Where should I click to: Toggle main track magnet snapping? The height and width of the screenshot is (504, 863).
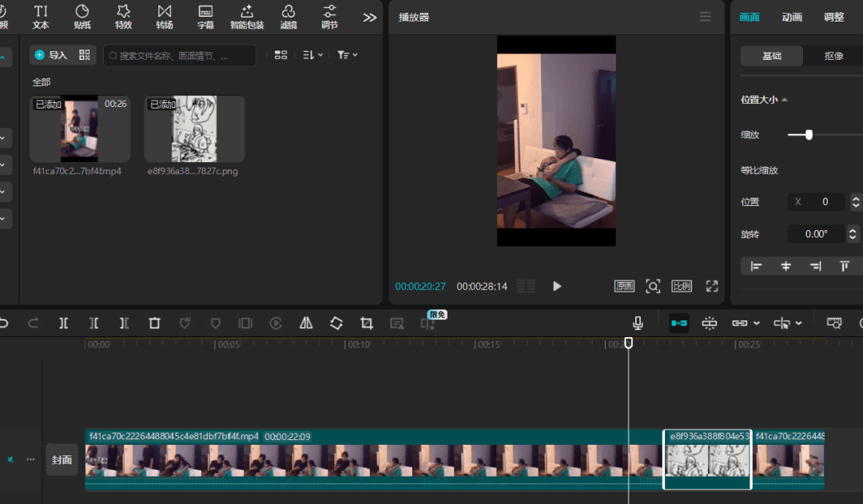[x=679, y=323]
